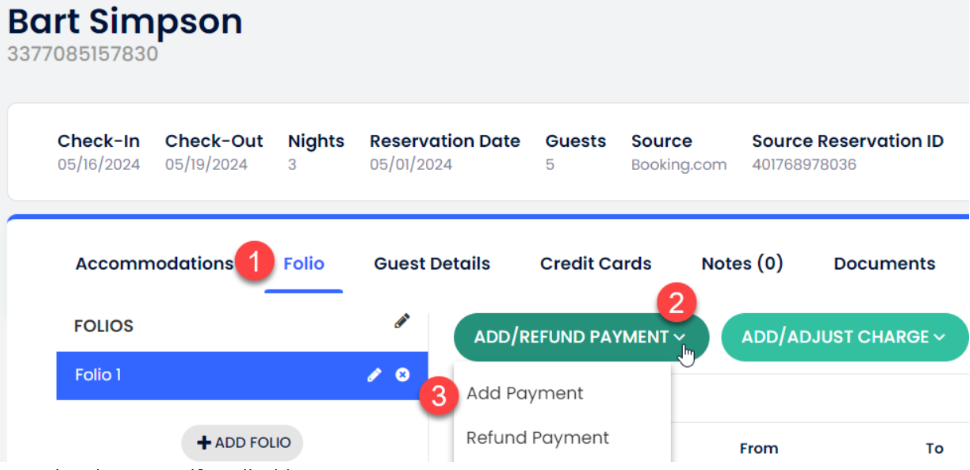Open the Guest Details tab
970x470 pixels.
(432, 264)
